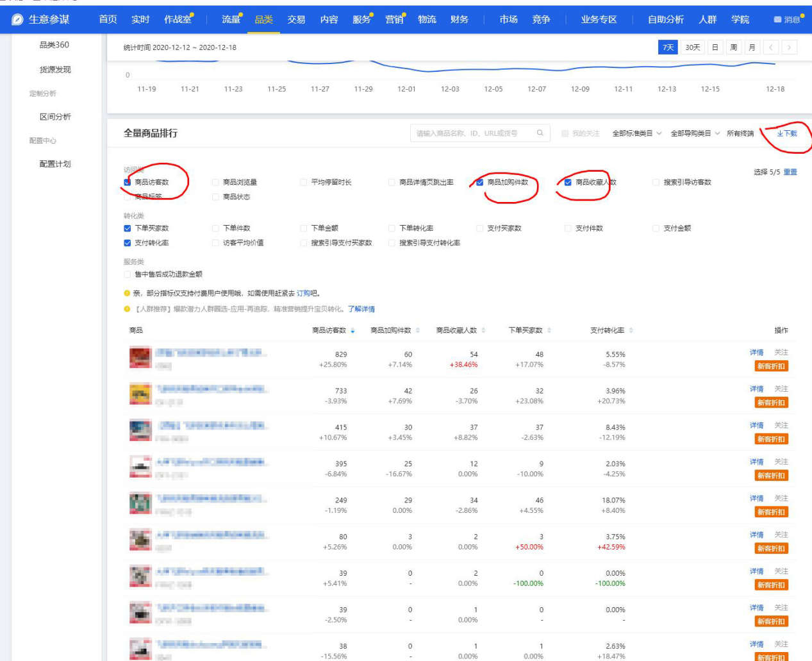This screenshot has width=812, height=661.
Task: Open thumbnail of product with 829 visitors
Action: [x=140, y=358]
